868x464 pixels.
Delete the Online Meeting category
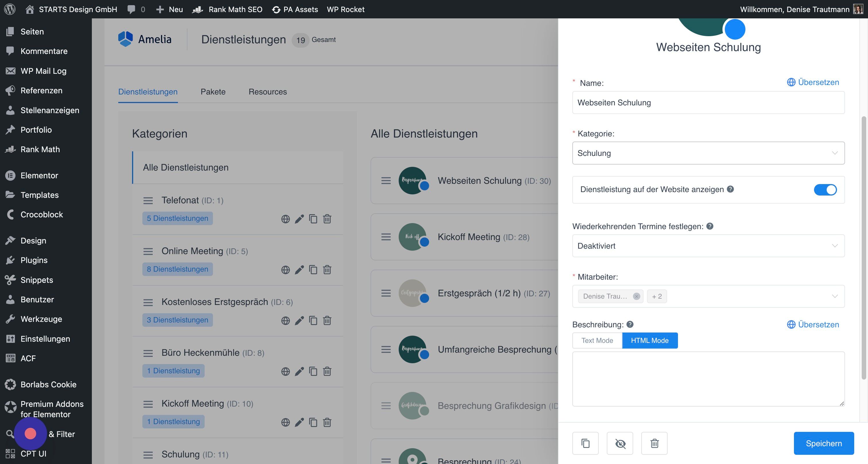(x=327, y=270)
